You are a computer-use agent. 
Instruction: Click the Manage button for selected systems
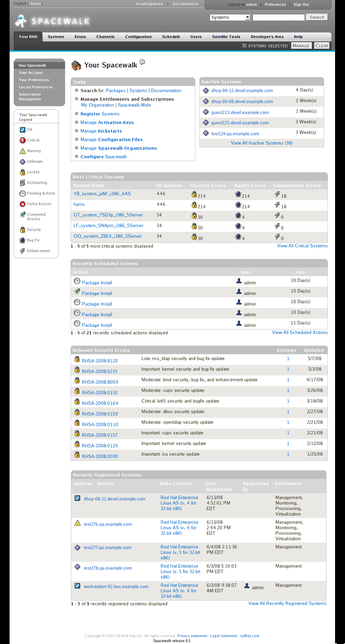point(301,46)
